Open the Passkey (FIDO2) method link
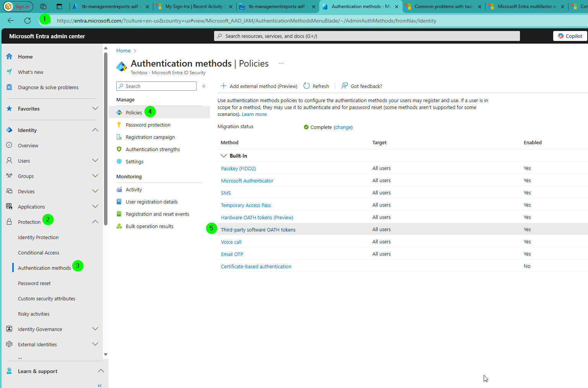 (x=239, y=168)
